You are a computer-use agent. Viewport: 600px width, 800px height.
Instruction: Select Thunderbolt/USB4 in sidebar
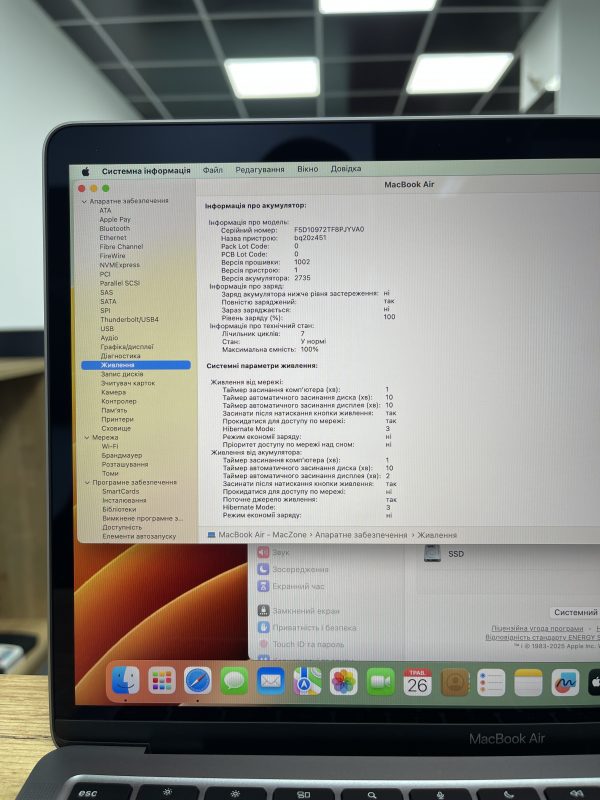130,319
